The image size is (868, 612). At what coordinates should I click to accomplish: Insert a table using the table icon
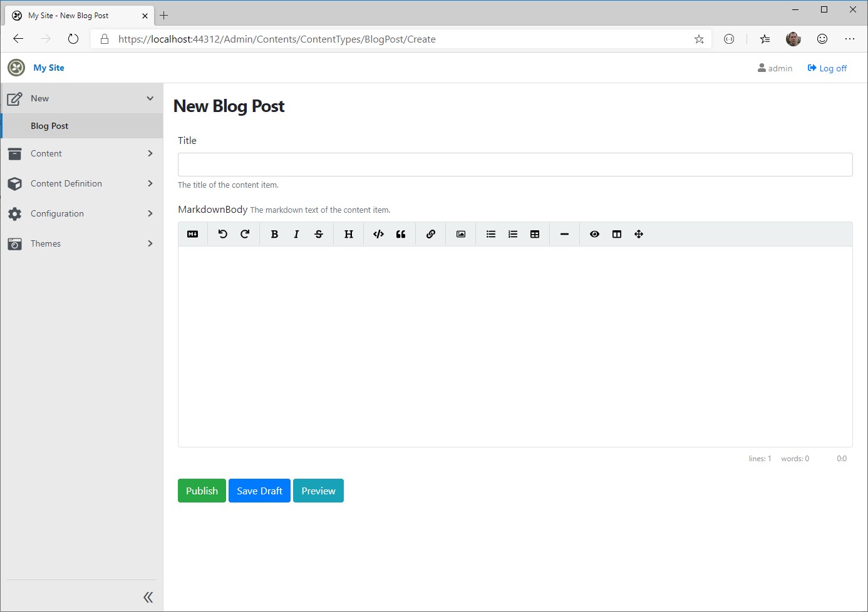click(534, 233)
